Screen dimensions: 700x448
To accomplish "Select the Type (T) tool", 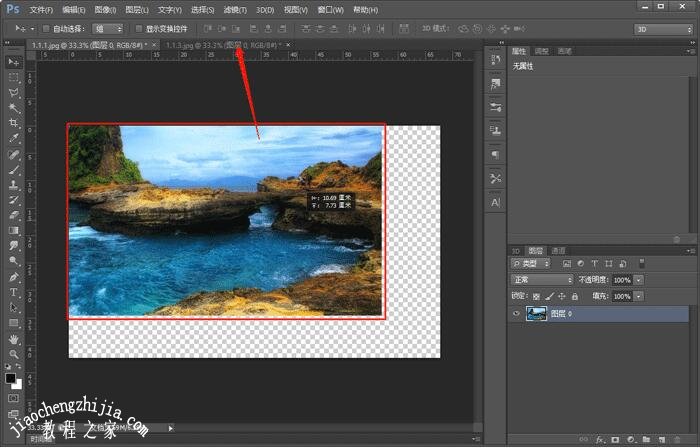I will pyautogui.click(x=14, y=293).
